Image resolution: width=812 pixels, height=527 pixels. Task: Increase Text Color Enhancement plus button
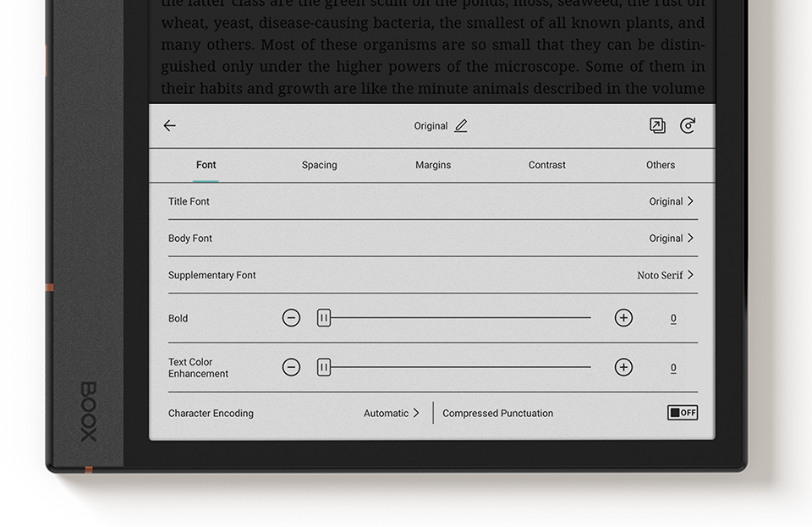[623, 367]
